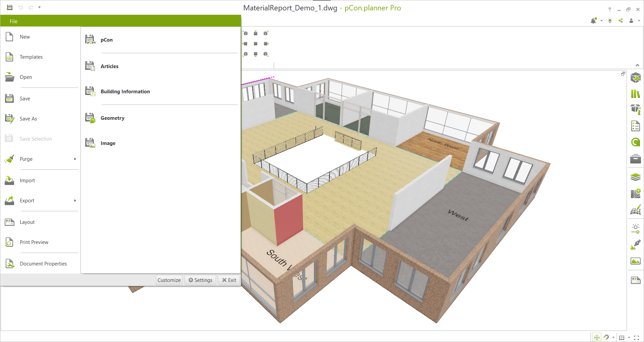
Task: Select the user account icon
Action: tap(631, 20)
